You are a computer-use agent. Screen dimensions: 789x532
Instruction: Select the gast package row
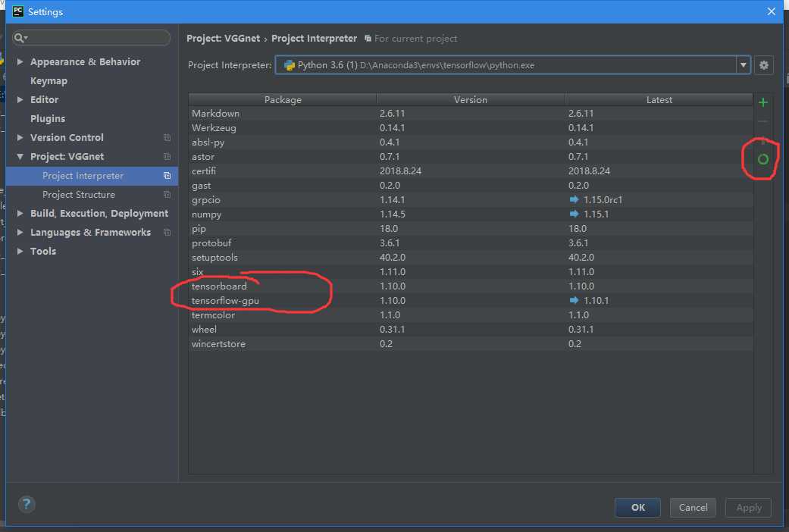point(471,185)
